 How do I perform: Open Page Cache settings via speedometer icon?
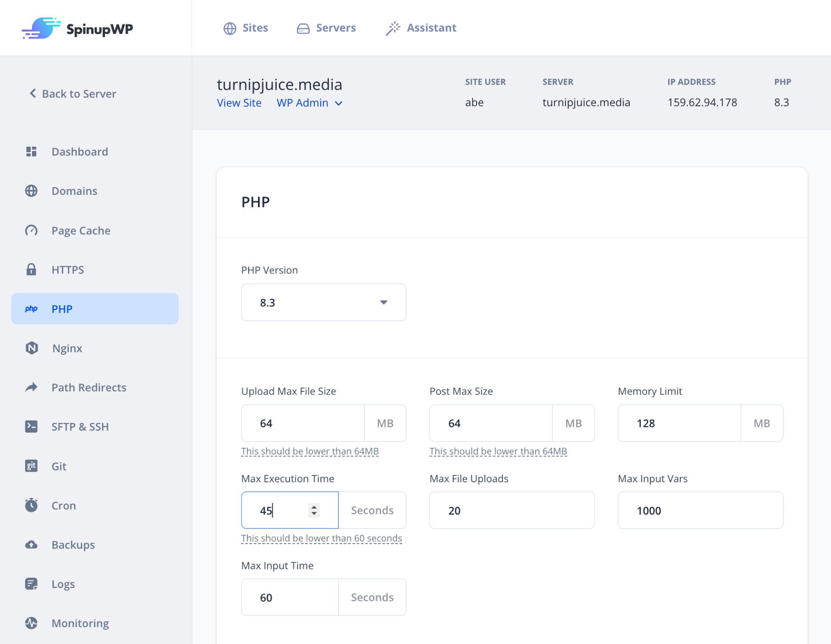point(31,230)
